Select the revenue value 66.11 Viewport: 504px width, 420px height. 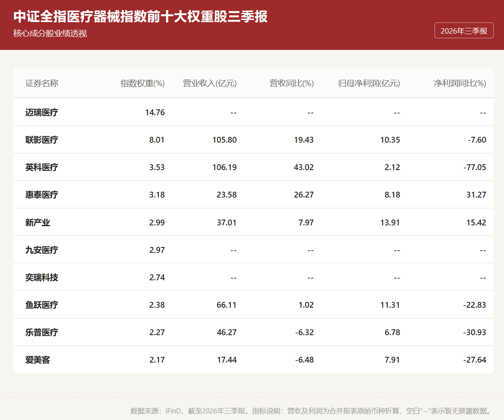(227, 305)
